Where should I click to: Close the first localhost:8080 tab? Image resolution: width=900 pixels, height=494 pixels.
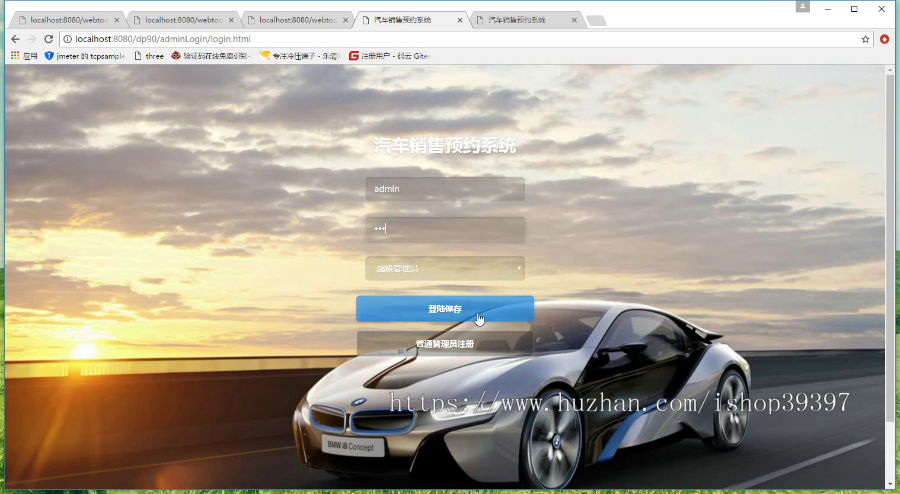pyautogui.click(x=117, y=20)
